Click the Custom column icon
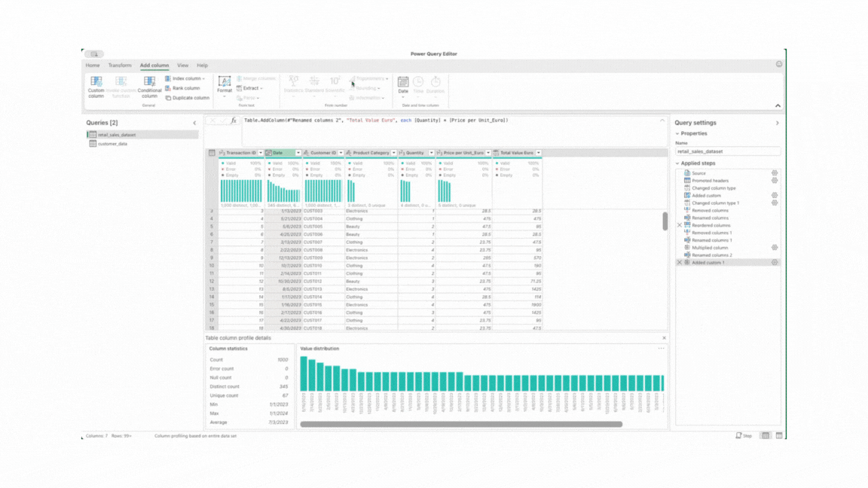868x488 pixels. [96, 81]
